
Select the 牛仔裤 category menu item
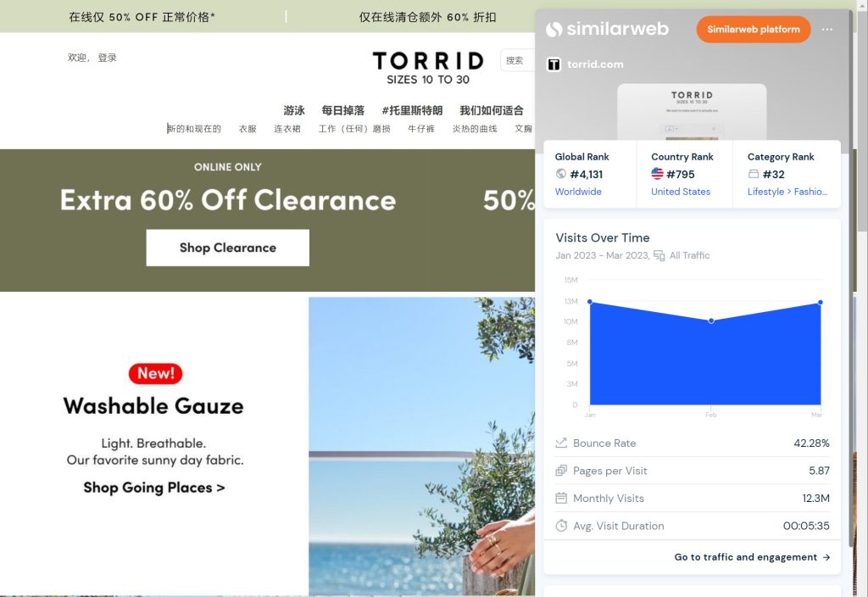click(421, 129)
